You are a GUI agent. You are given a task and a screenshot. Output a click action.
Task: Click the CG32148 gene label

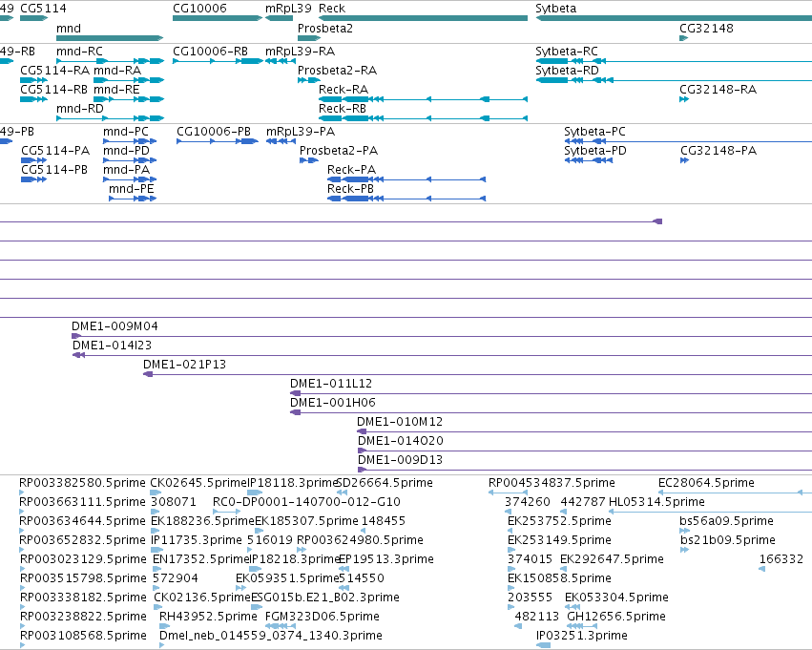click(x=706, y=29)
